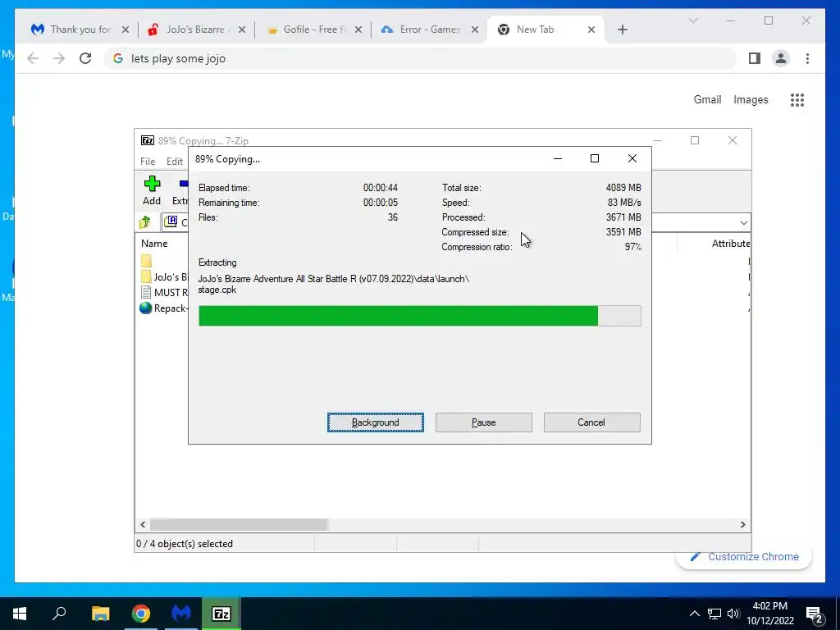The height and width of the screenshot is (630, 840).
Task: Open the Gmail link
Action: (707, 99)
